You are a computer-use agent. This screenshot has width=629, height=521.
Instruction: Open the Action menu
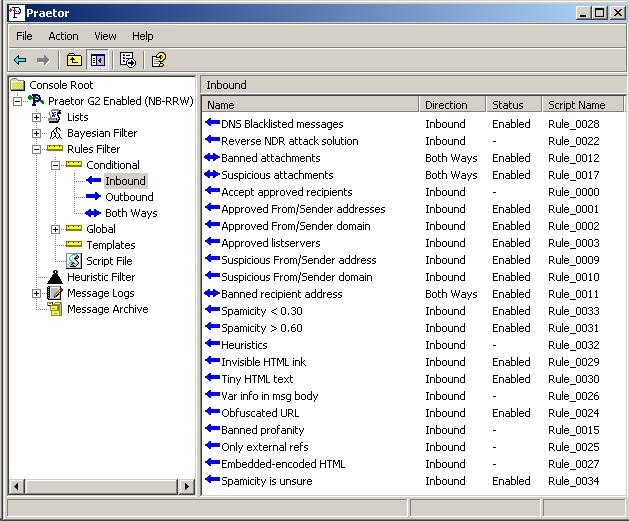[x=63, y=36]
